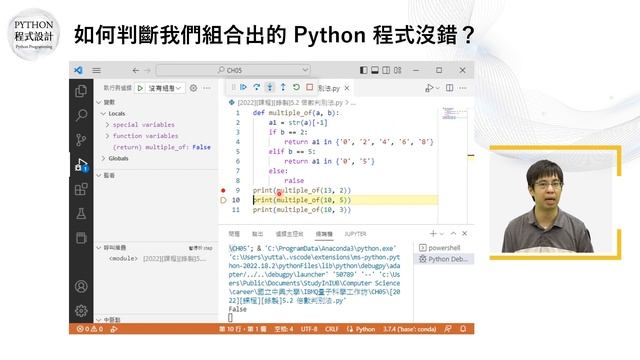Image resolution: width=640 pixels, height=360 pixels.
Task: Click the module frame in Call Stack
Action: tap(157, 258)
